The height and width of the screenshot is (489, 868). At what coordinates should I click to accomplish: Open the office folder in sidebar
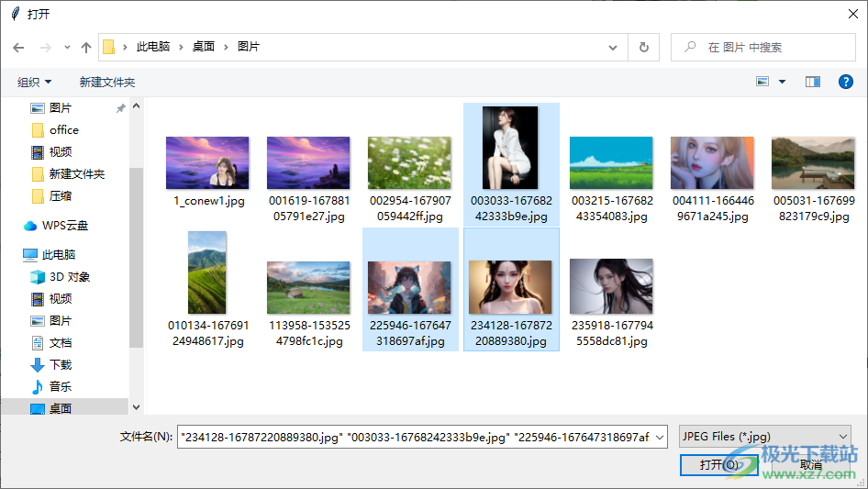65,130
